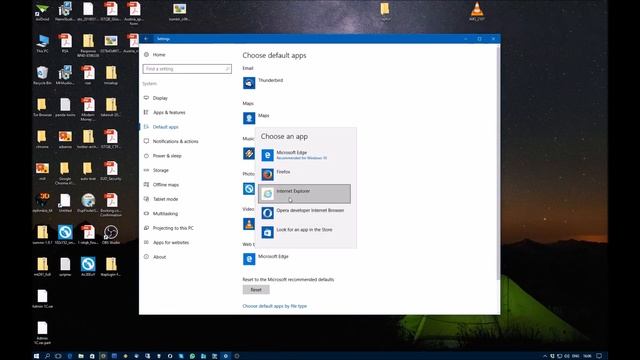Click the Settings window scrollbar
Image resolution: width=640 pixels, height=360 pixels.
point(498,162)
